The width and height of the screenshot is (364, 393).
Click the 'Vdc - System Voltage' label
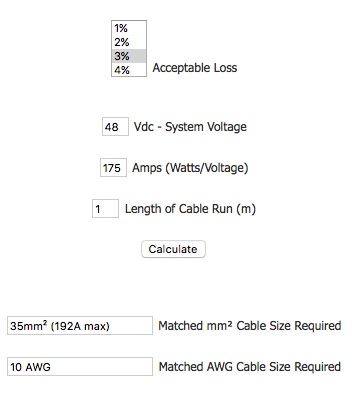190,127
